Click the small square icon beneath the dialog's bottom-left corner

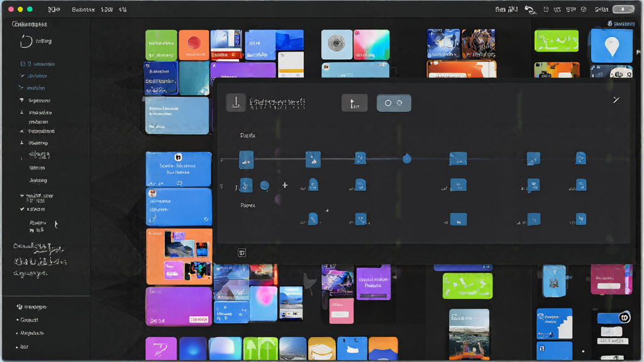click(241, 253)
